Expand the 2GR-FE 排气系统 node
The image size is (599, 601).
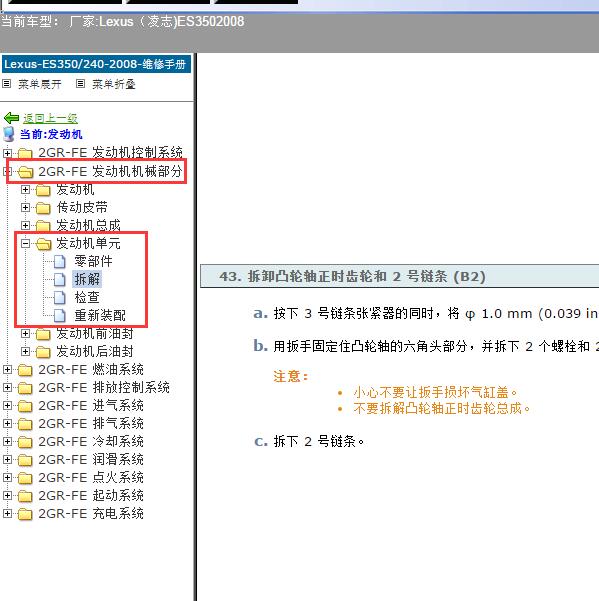pos(7,424)
